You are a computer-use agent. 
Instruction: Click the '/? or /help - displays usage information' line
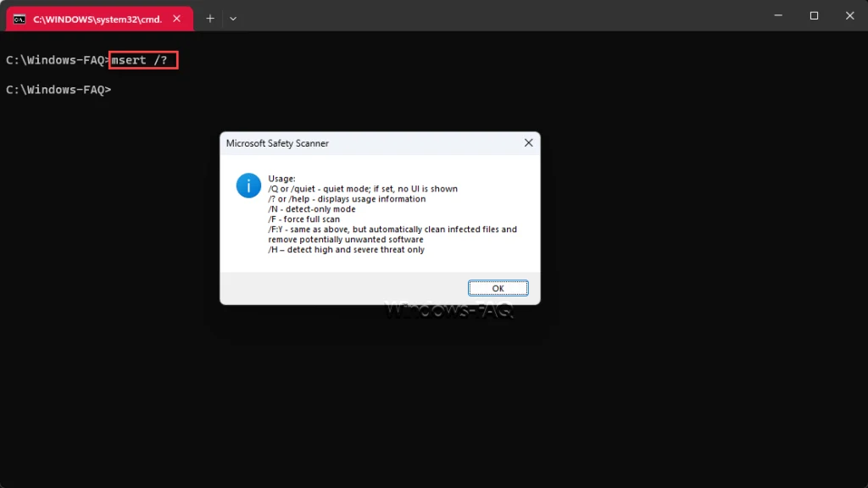tap(347, 198)
